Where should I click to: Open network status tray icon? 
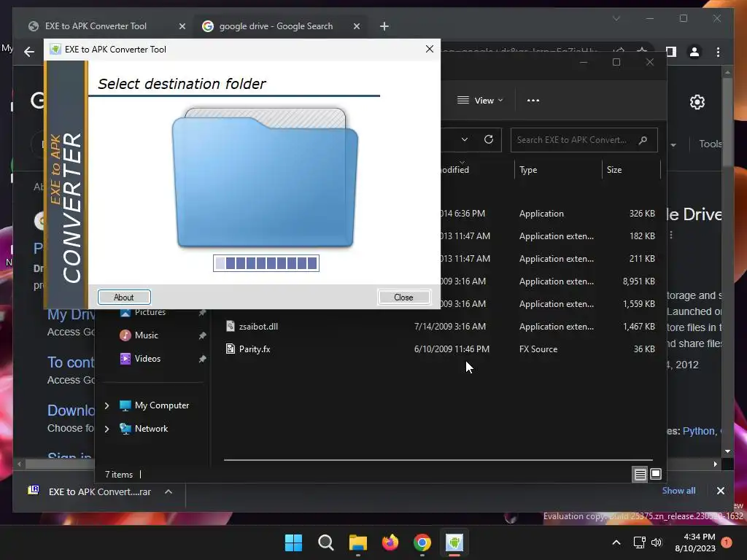pos(639,542)
